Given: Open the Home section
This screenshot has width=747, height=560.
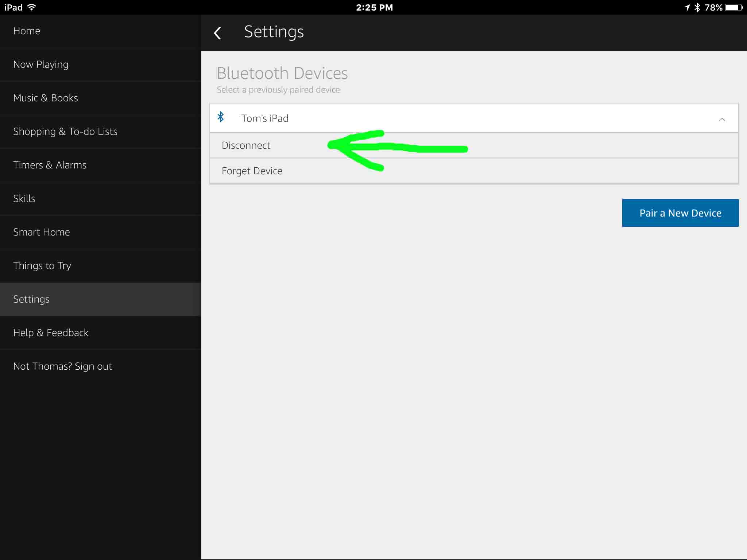Looking at the screenshot, I should point(27,31).
